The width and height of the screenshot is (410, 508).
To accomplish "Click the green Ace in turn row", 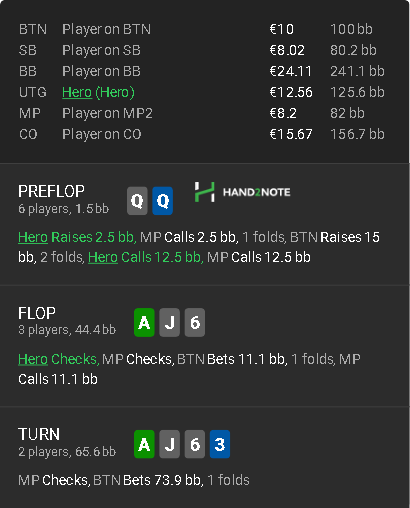I will pos(144,444).
